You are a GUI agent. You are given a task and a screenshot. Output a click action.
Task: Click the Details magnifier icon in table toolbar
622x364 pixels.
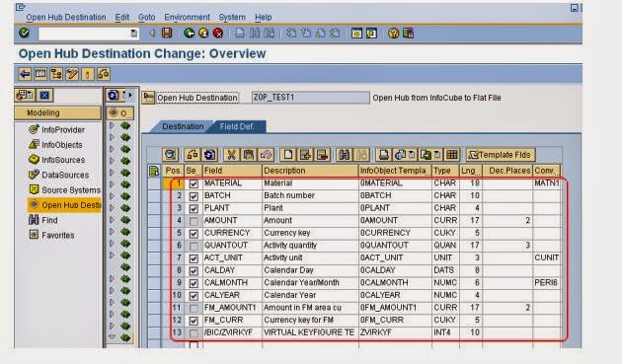point(170,155)
